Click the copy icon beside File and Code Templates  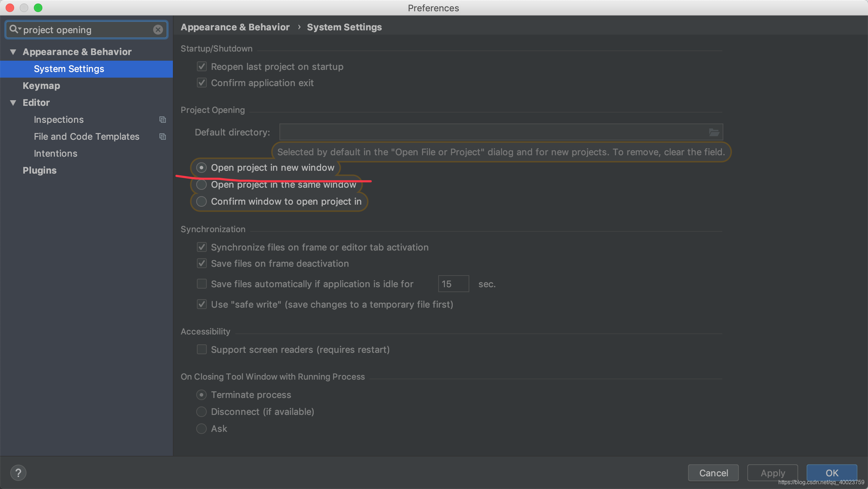pos(162,137)
